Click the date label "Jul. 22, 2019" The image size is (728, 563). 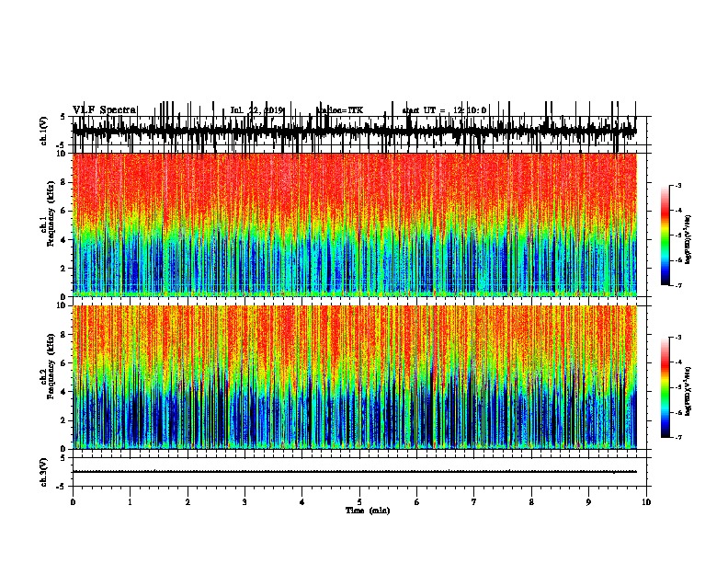click(x=256, y=110)
